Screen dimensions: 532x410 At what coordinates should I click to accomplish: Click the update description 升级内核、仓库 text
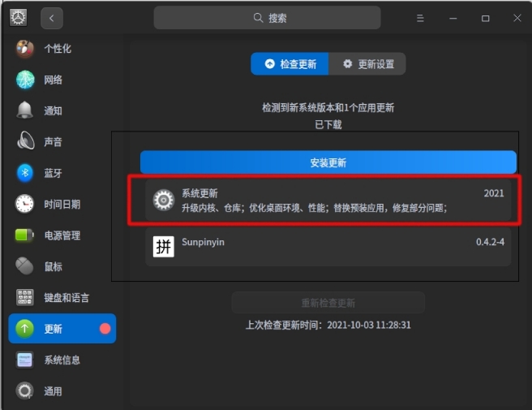pos(314,208)
